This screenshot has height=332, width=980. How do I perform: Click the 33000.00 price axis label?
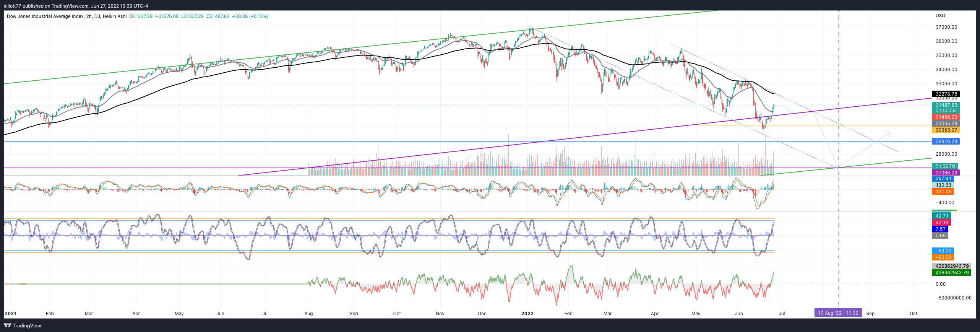click(946, 84)
